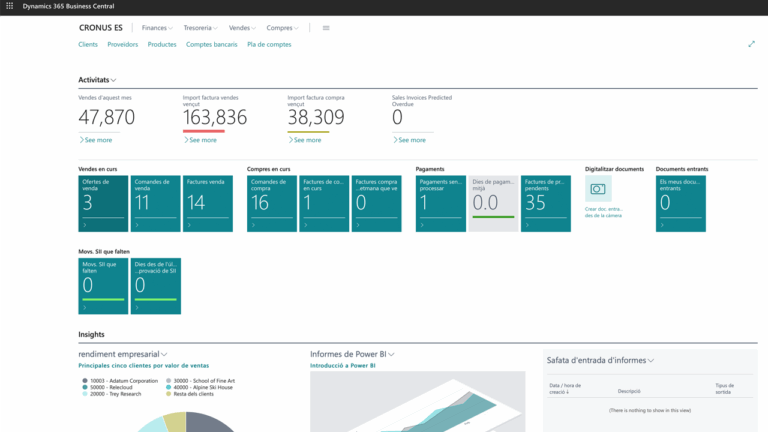Viewport: 768px width, 432px height.
Task: Click the Dynamics 365 Business Central title
Action: (69, 6)
